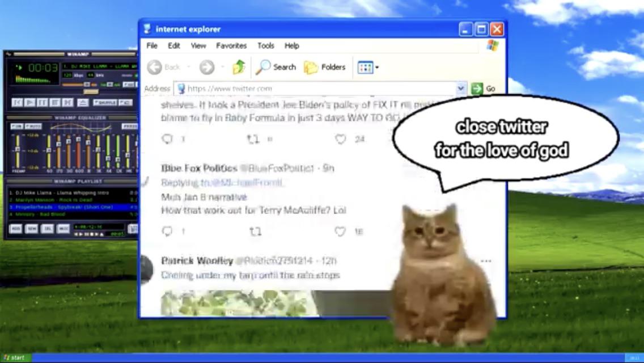
Task: Click Winamp time display 00:03
Action: point(43,67)
